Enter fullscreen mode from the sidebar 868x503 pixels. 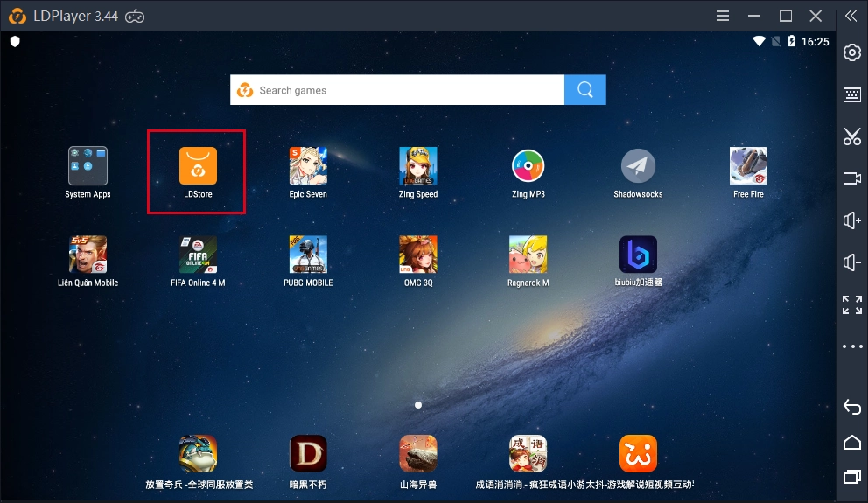click(851, 304)
